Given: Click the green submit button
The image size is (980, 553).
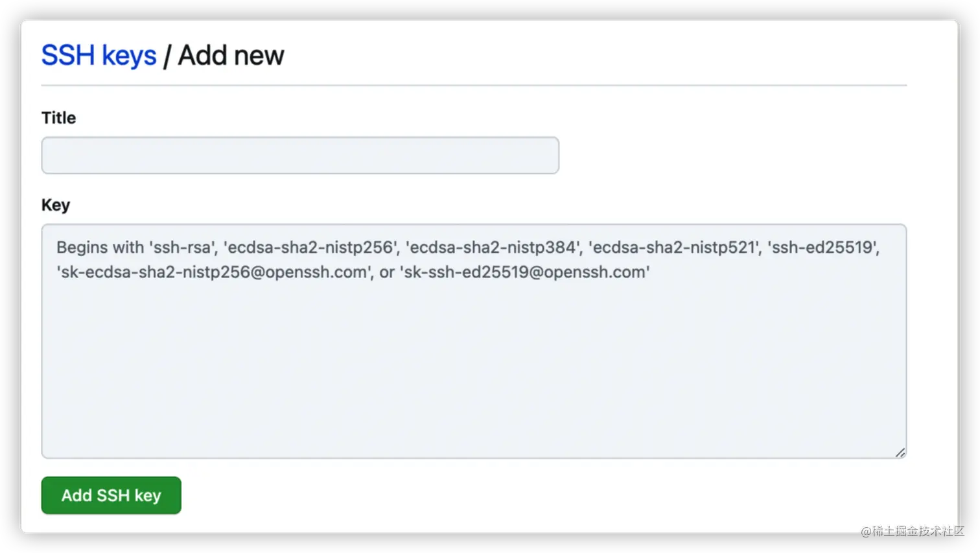Looking at the screenshot, I should tap(110, 495).
